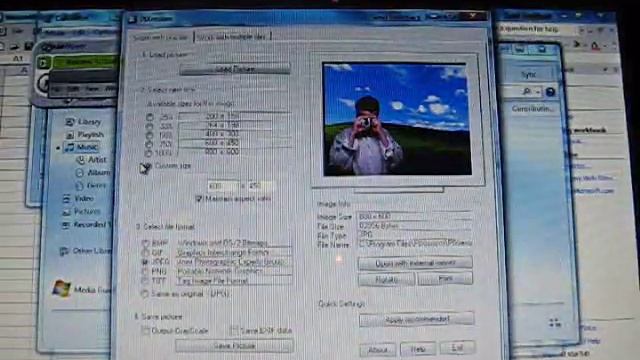Click the Rotate button
The width and height of the screenshot is (640, 360).
click(386, 279)
